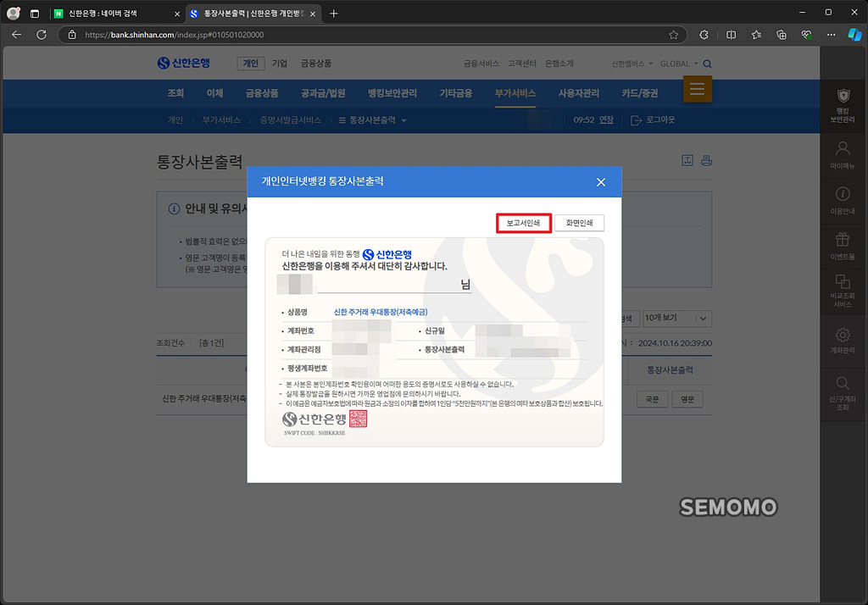This screenshot has width=868, height=605.
Task: Expand the 신한멤버스 dropdown
Action: (632, 64)
